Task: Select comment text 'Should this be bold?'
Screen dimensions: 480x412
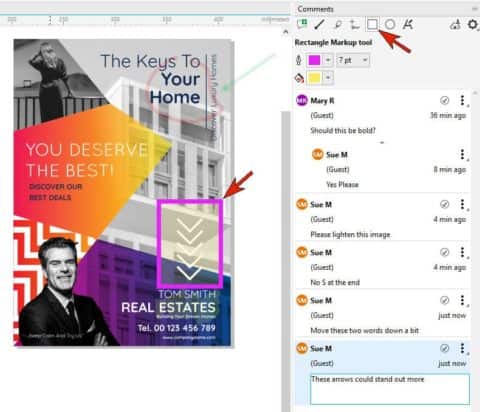Action: click(343, 130)
